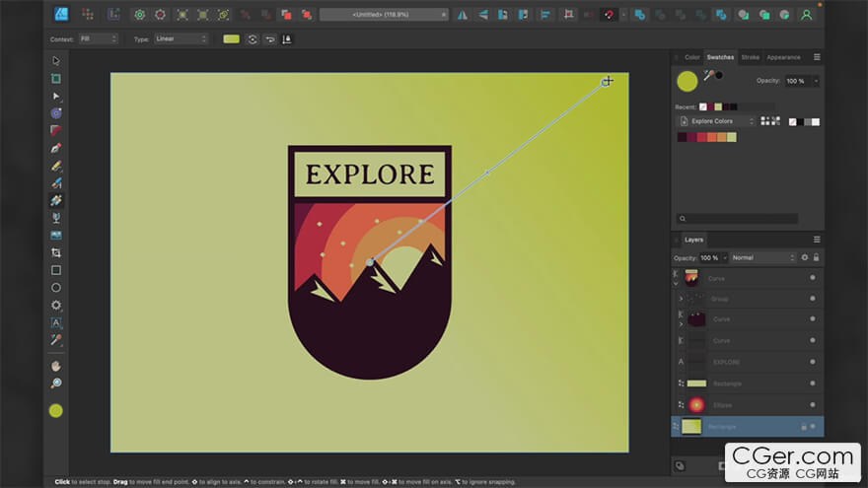The image size is (868, 488).
Task: Open the layer blend mode dropdown showing Normal
Action: point(761,257)
